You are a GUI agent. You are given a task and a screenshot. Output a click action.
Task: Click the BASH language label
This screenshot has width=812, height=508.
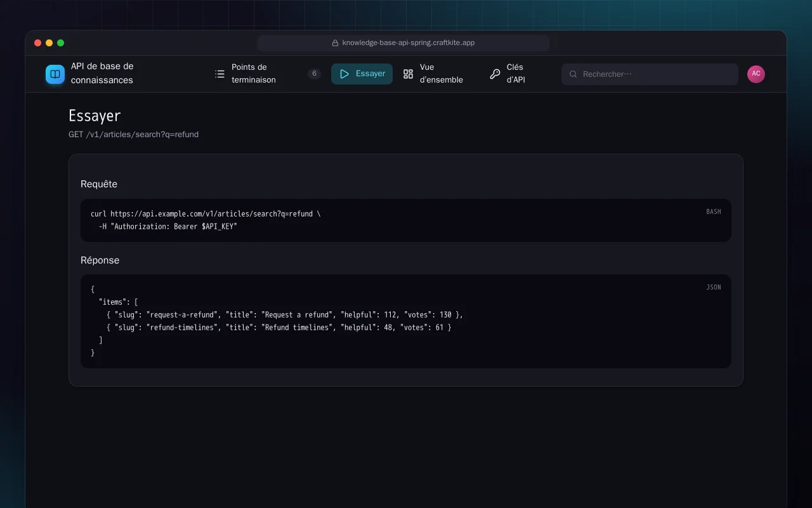714,212
